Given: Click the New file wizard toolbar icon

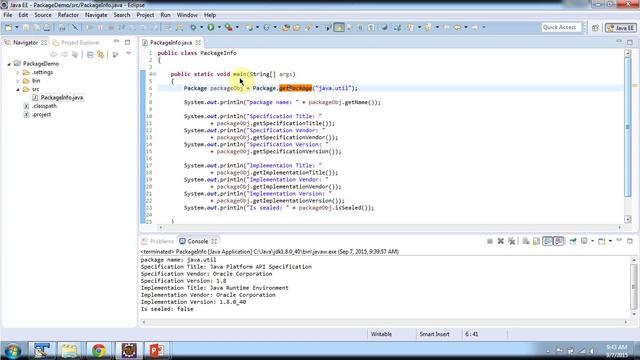Looking at the screenshot, I should coord(8,27).
